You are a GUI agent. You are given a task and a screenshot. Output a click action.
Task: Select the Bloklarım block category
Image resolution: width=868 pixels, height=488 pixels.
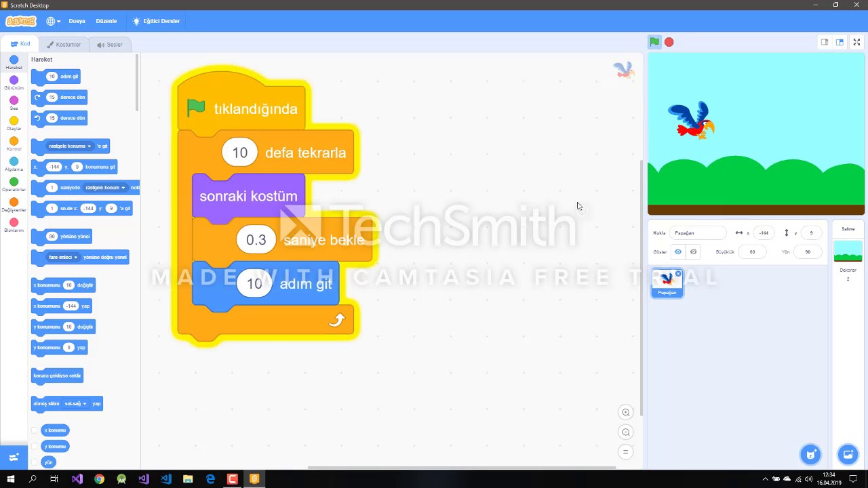(14, 225)
